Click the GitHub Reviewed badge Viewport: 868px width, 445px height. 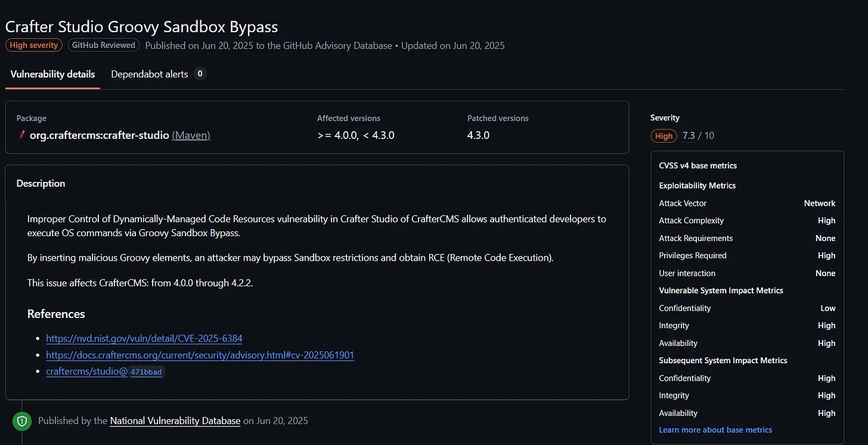click(104, 45)
